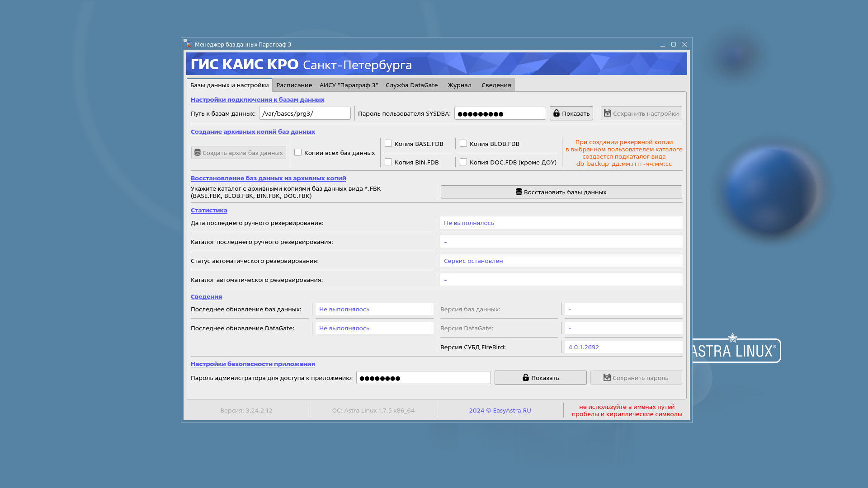Click Сохранить настройки button
Screen dimensions: 868x488
[x=642, y=113]
